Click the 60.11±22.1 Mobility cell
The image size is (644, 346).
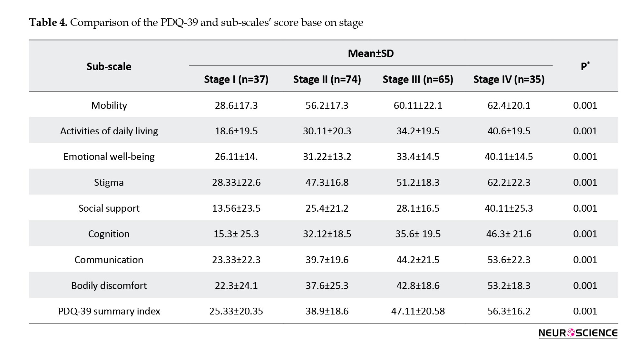418,105
